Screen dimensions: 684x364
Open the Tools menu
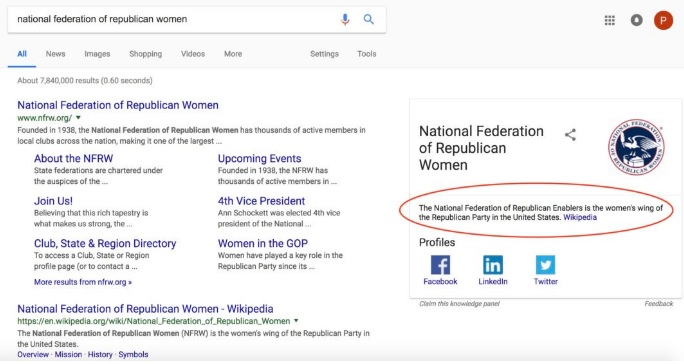click(366, 54)
